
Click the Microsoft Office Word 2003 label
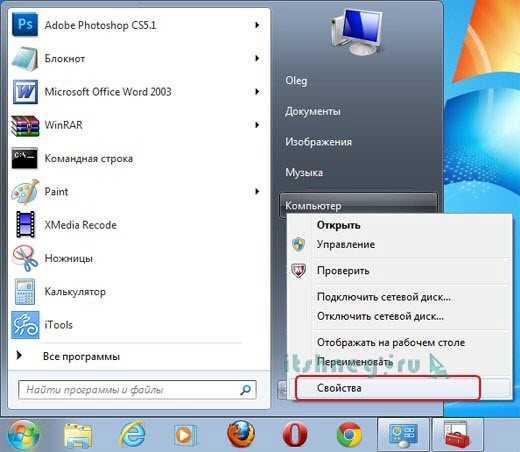[x=108, y=92]
